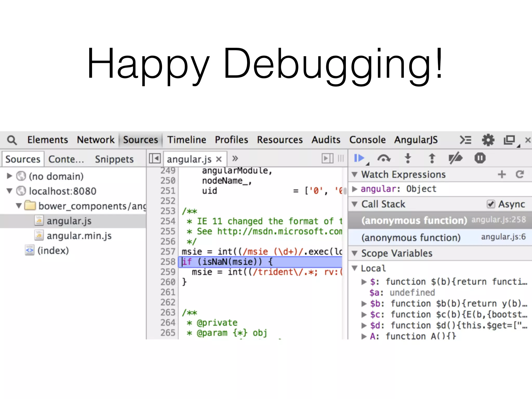Toggle pause on exceptions

(x=480, y=158)
